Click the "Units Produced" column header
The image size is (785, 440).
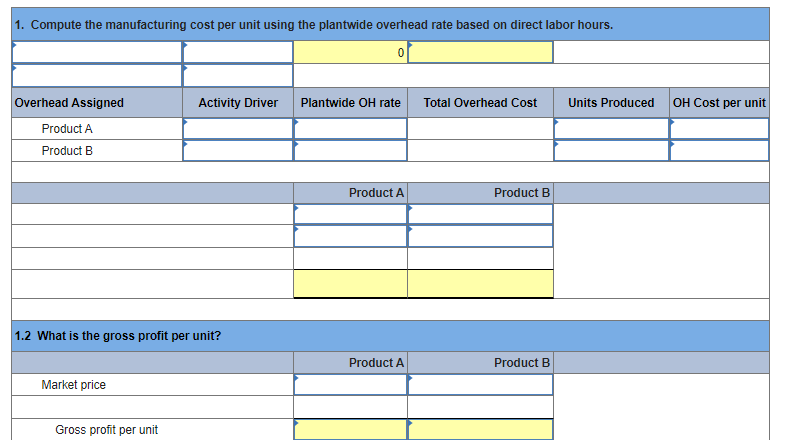[x=611, y=103]
